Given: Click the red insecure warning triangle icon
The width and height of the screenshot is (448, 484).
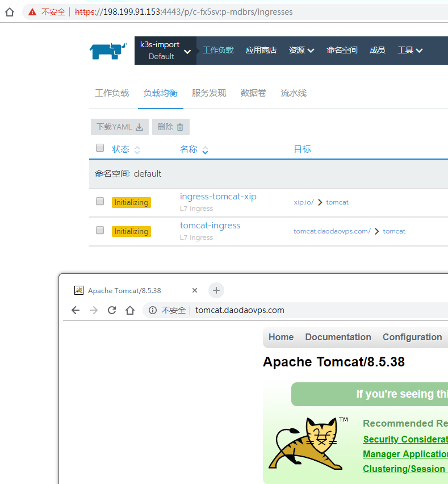Looking at the screenshot, I should tap(32, 12).
